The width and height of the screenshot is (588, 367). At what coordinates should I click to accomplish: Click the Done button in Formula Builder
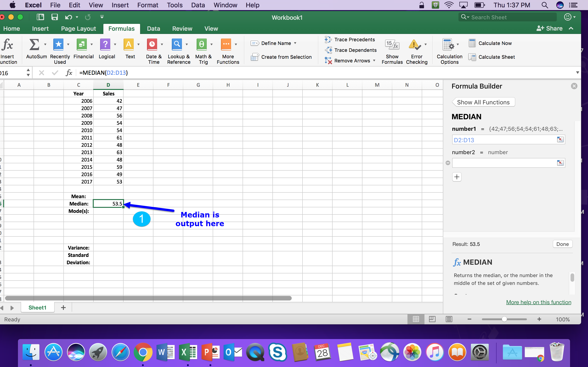(x=562, y=244)
